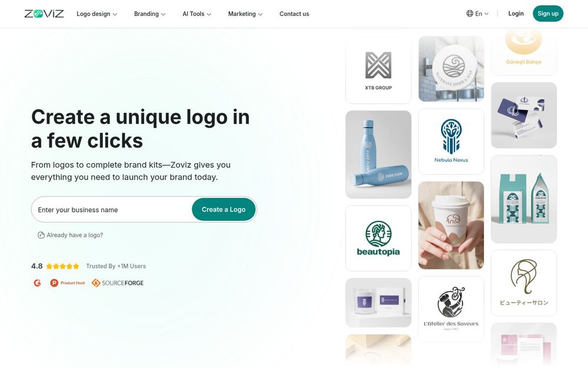The image size is (588, 368).
Task: Expand the Logo design menu
Action: click(97, 14)
